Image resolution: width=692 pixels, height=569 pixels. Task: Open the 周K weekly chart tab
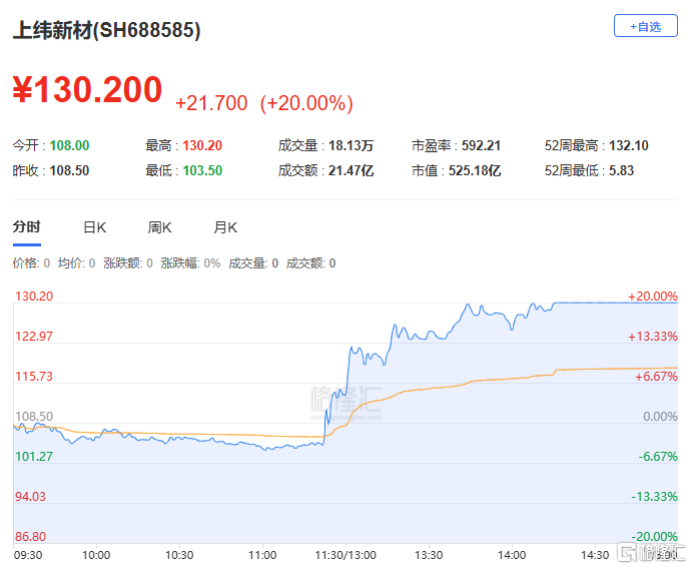160,228
